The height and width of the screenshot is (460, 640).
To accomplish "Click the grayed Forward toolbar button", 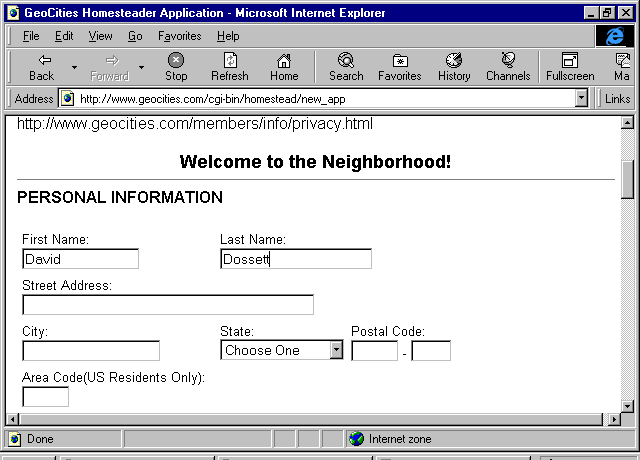I will 109,67.
